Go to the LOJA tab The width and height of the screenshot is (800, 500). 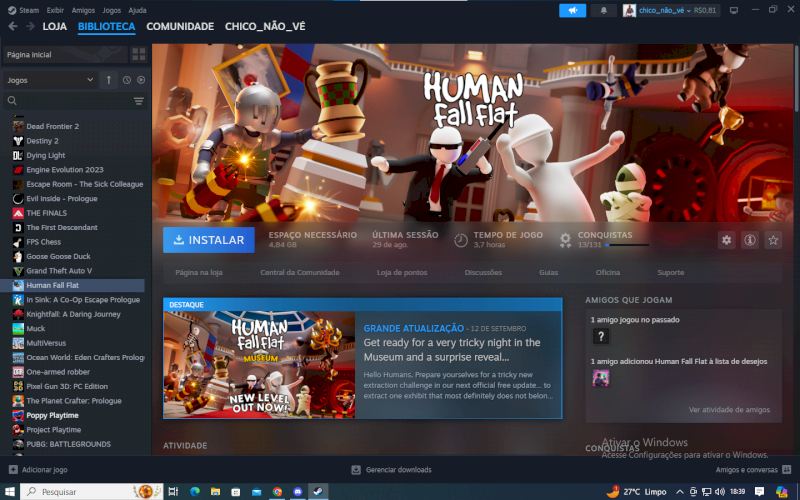[x=55, y=27]
